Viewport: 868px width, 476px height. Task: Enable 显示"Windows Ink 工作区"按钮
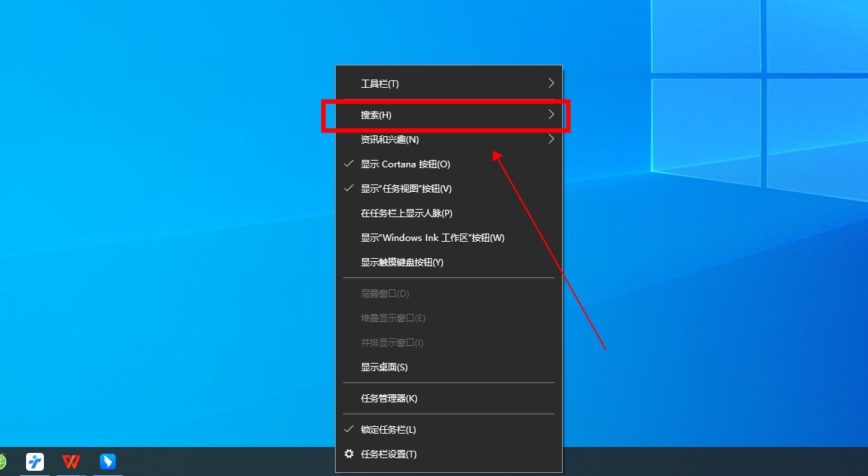tap(432, 237)
